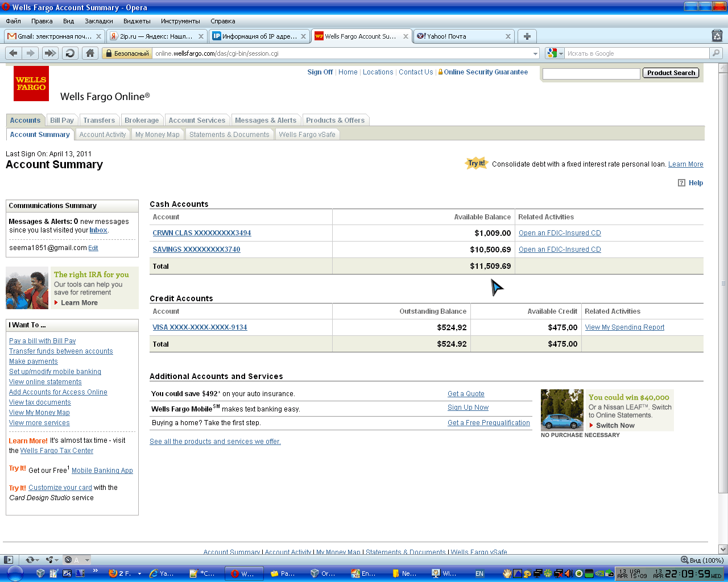Click Switch Now in the LEAF ad
Image resolution: width=728 pixels, height=582 pixels.
(615, 425)
